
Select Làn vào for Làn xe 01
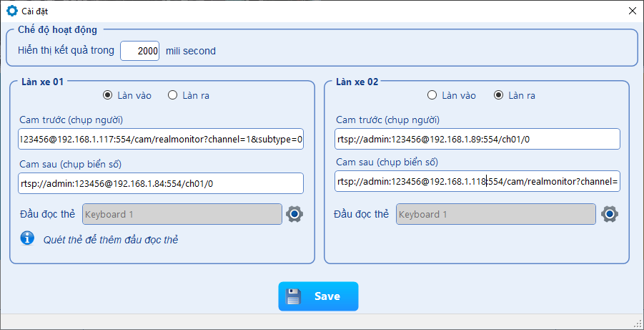[x=108, y=95]
